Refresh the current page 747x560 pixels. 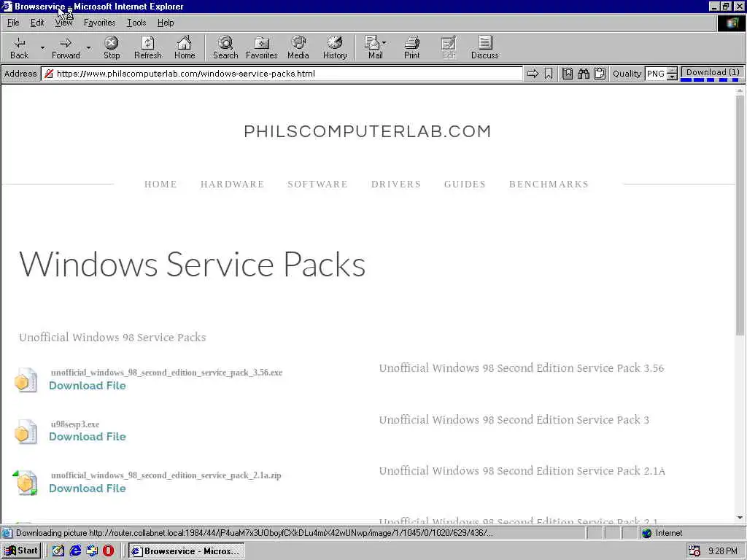[147, 47]
